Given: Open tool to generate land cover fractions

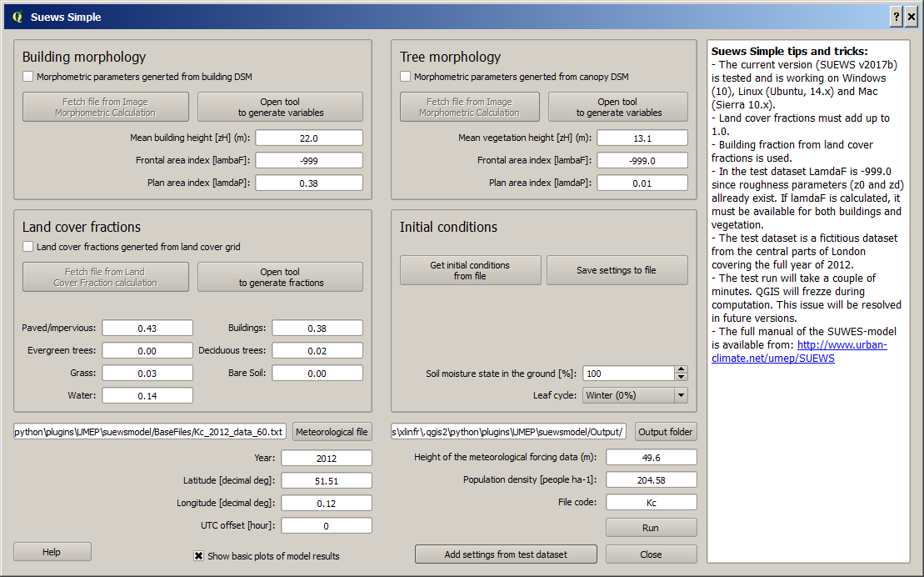Looking at the screenshot, I should [281, 277].
